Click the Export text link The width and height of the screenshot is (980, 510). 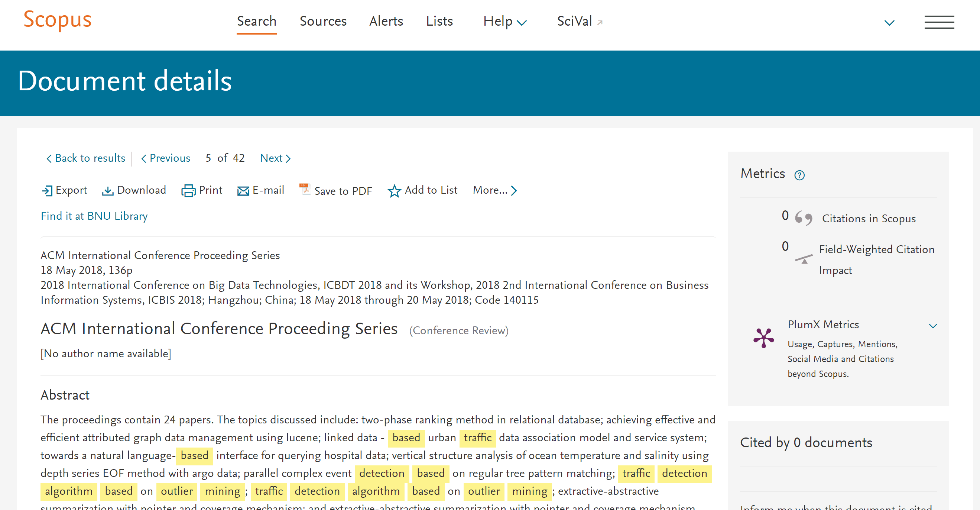click(71, 190)
